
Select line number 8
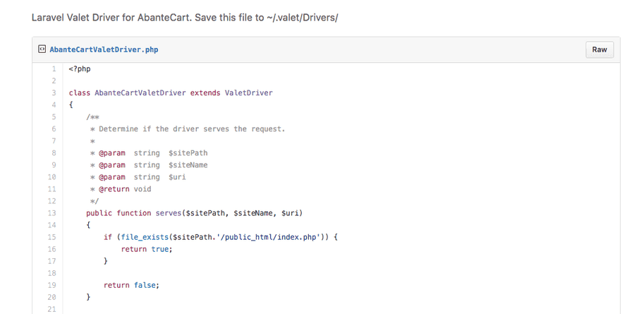click(54, 153)
